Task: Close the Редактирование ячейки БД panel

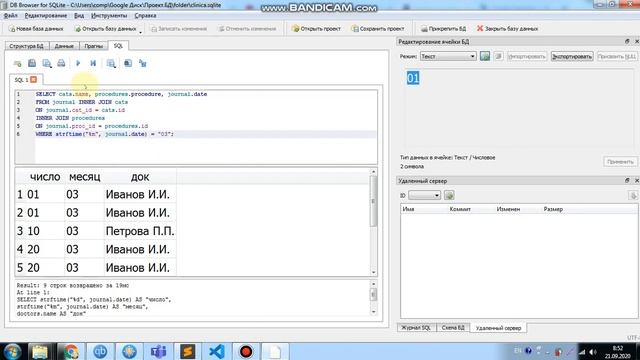Action: (x=636, y=42)
